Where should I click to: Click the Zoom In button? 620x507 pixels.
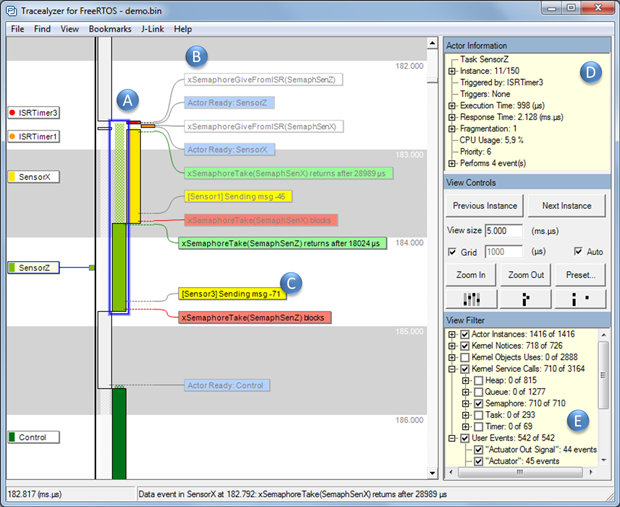[471, 275]
